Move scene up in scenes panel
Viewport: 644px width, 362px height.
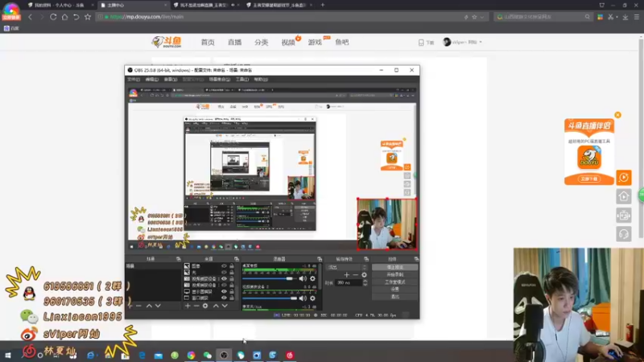pos(149,306)
